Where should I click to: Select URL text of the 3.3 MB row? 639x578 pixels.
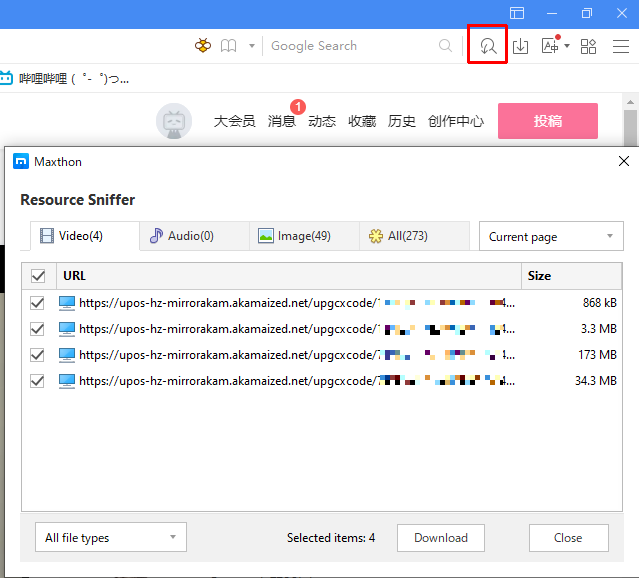[297, 329]
